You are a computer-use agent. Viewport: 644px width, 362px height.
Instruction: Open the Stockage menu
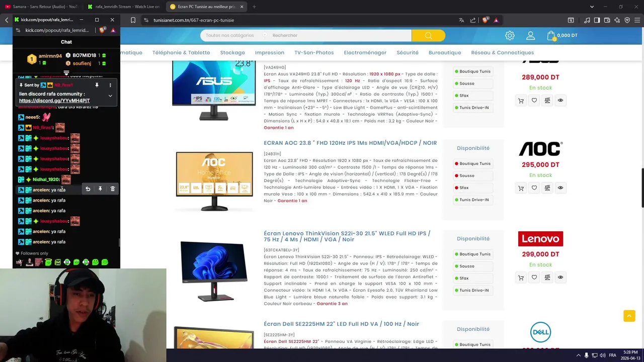coord(232,52)
